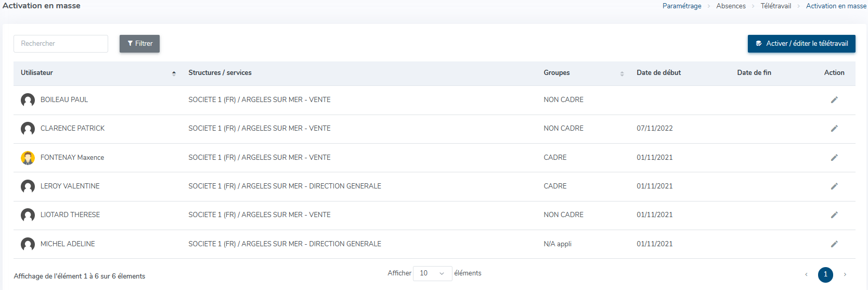868x290 pixels.
Task: Open the Absences breadcrumb link
Action: pyautogui.click(x=731, y=6)
